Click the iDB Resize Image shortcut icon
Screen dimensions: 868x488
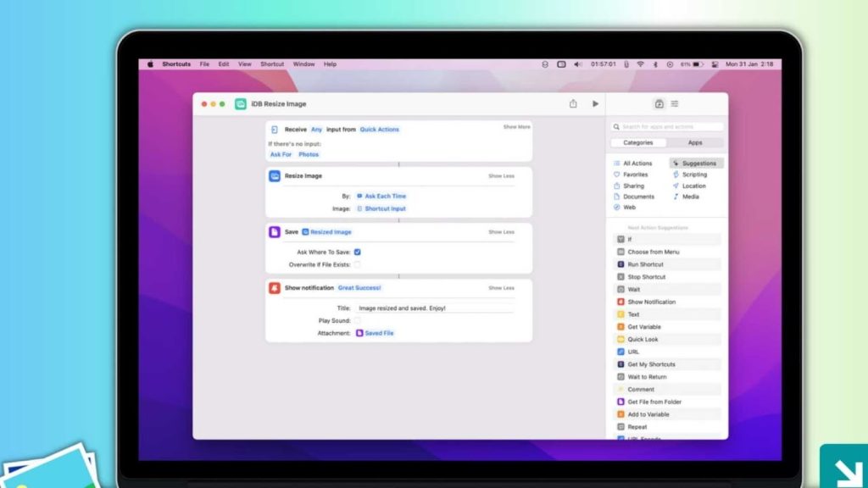click(241, 104)
